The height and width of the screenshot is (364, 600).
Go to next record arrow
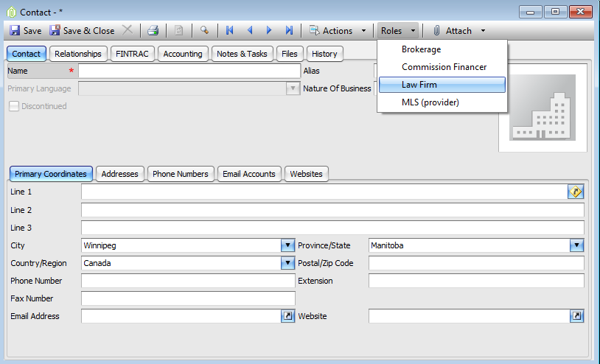269,30
